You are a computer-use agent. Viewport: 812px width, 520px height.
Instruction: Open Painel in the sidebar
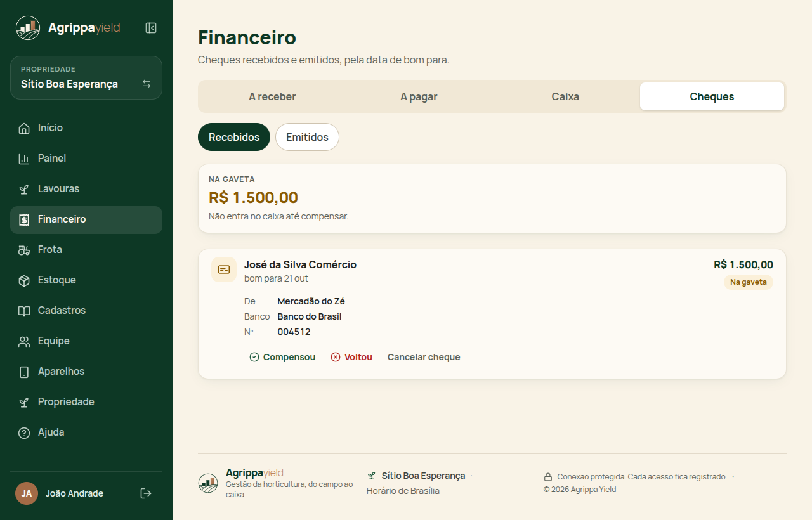[86, 159]
